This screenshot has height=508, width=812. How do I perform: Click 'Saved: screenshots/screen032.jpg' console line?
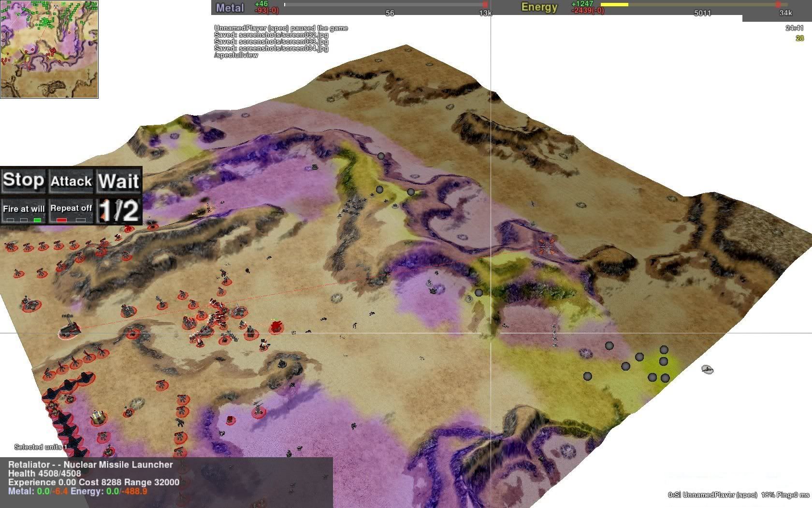271,35
